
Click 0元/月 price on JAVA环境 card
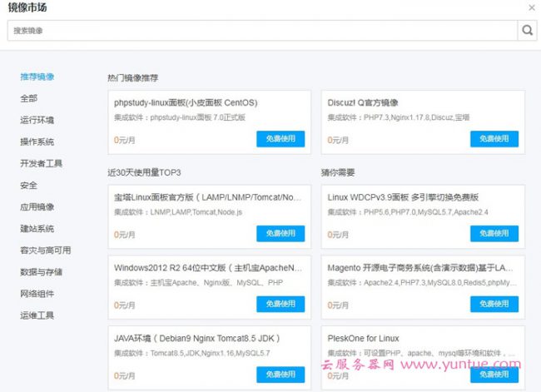124,376
